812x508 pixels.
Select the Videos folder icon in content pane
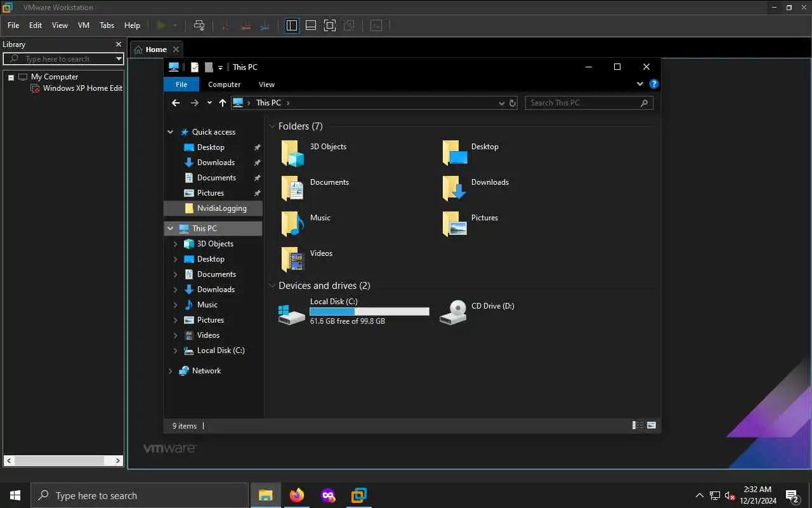pos(292,260)
